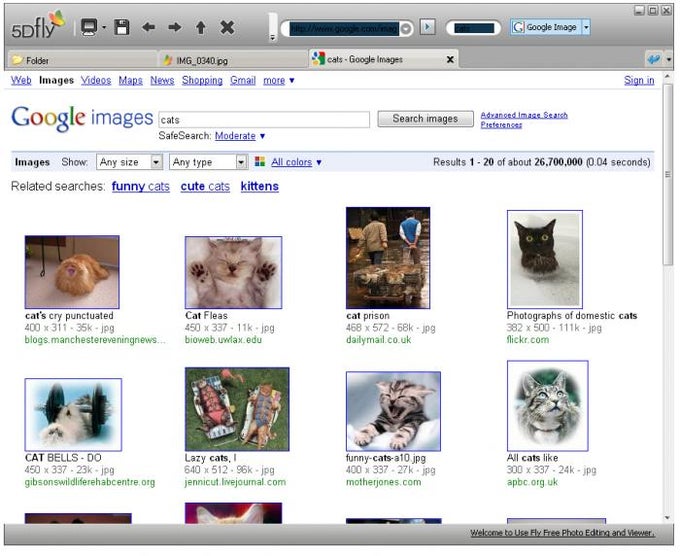Click the Sign in link

[639, 80]
